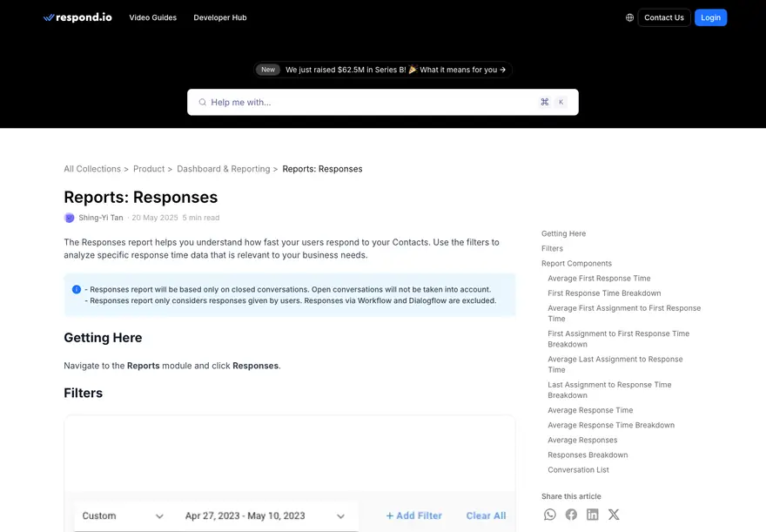Screen dimensions: 766x532
Task: Share article via WhatsApp icon
Action: pos(549,515)
